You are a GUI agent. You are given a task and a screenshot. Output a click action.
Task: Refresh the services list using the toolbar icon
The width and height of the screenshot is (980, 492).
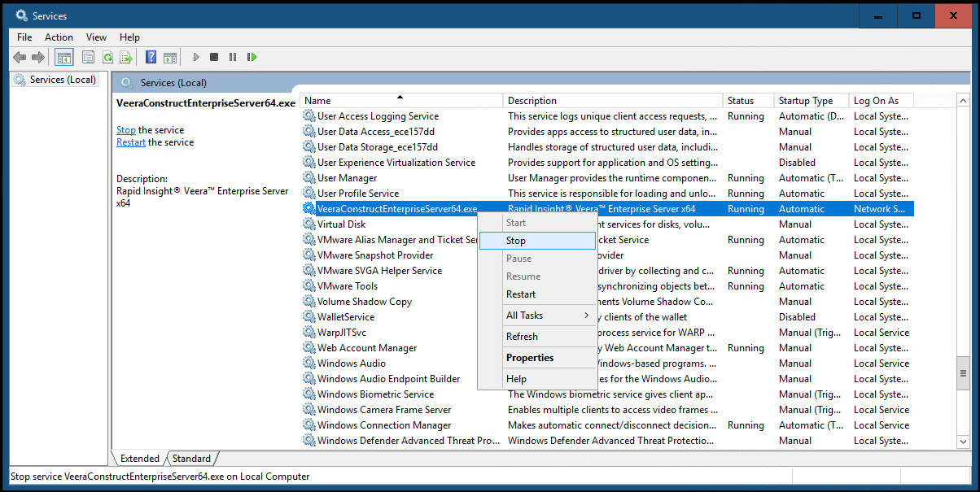click(x=107, y=57)
